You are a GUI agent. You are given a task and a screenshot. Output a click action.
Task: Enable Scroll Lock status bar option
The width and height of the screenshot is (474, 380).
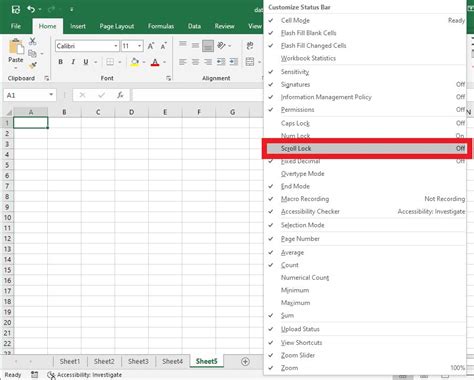pyautogui.click(x=367, y=149)
